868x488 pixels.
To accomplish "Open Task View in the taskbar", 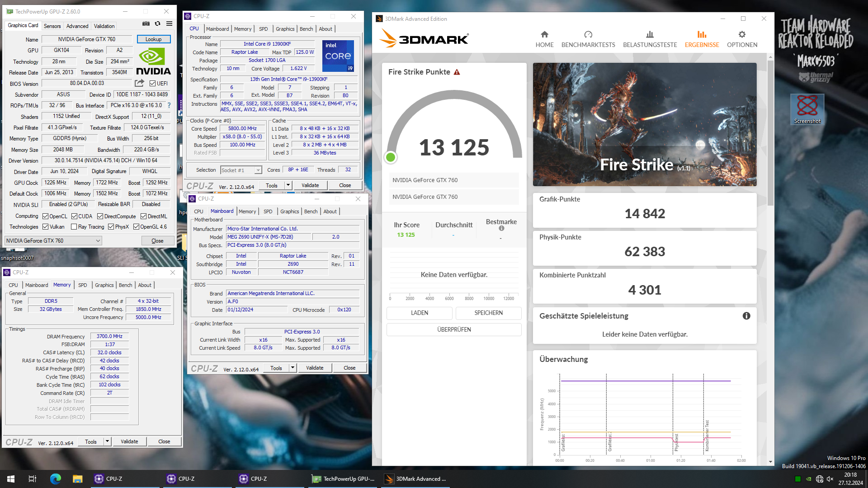I will click(33, 479).
